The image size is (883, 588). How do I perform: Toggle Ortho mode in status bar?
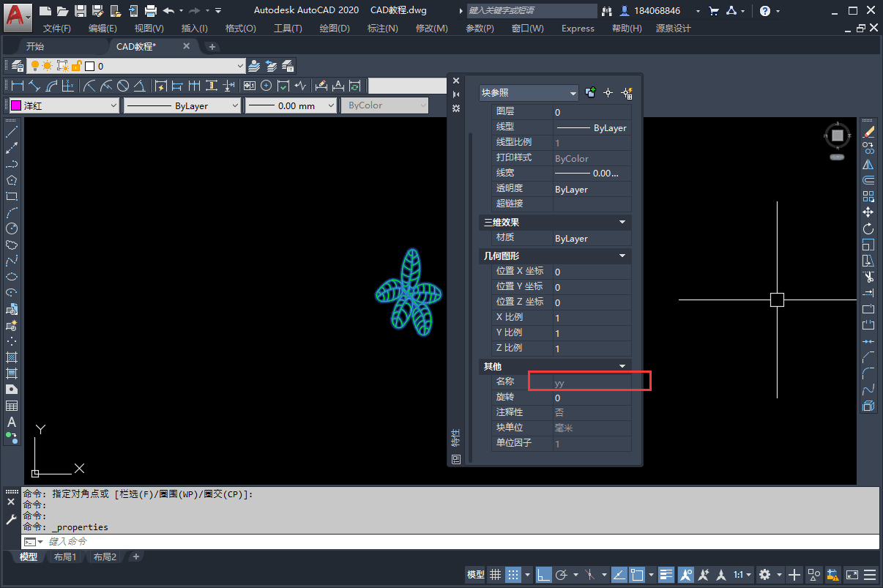coord(543,575)
